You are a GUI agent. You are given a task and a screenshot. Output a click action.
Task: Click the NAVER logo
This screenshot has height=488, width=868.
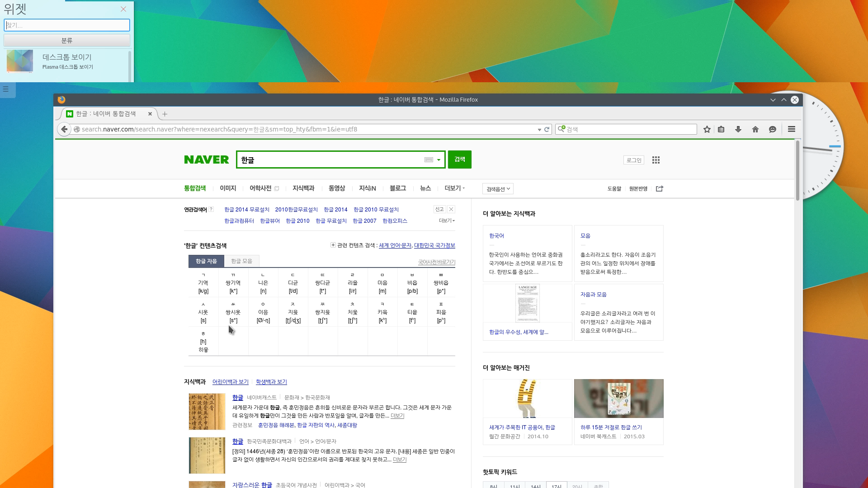click(206, 160)
